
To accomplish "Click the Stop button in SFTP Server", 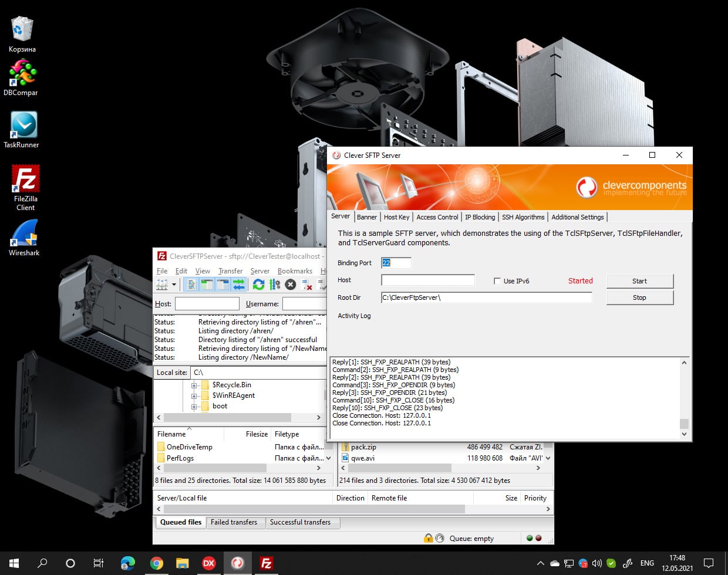I will point(640,297).
